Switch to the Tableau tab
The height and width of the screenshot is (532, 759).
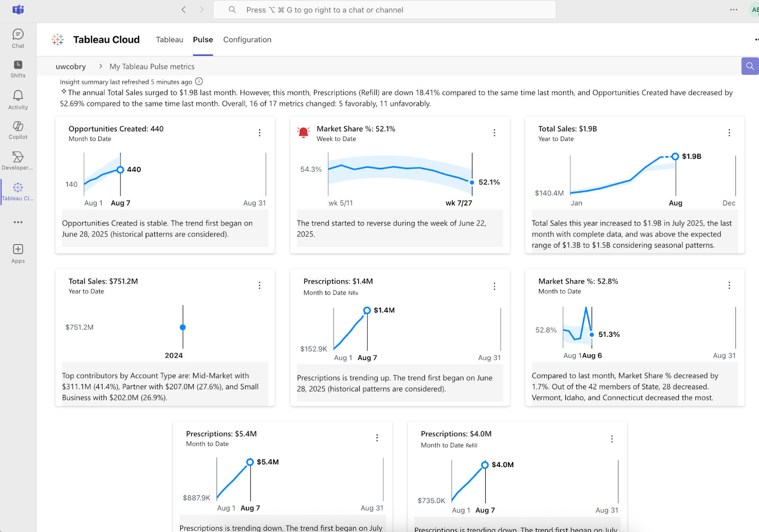[x=169, y=39]
